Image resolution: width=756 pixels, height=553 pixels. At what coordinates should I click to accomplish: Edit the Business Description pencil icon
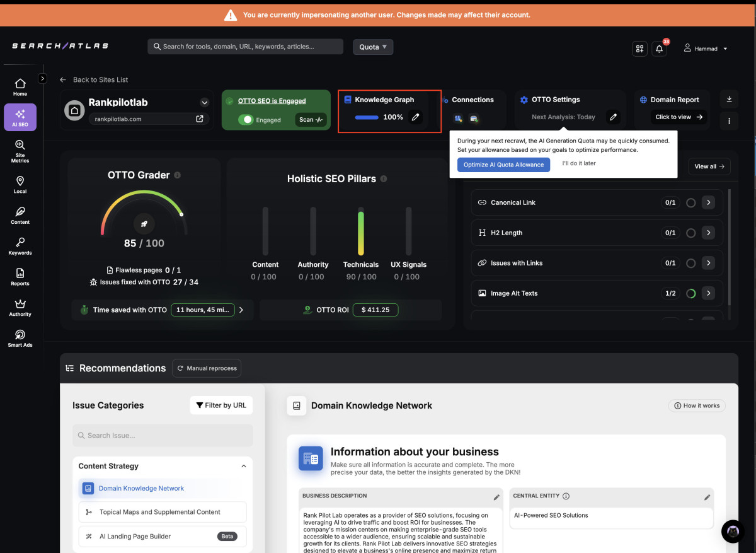click(x=496, y=497)
